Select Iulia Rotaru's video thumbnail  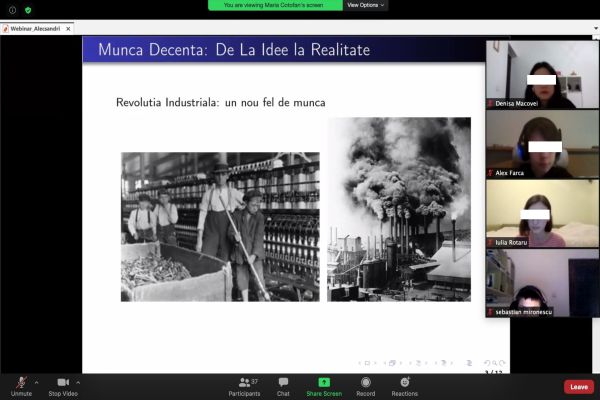542,213
